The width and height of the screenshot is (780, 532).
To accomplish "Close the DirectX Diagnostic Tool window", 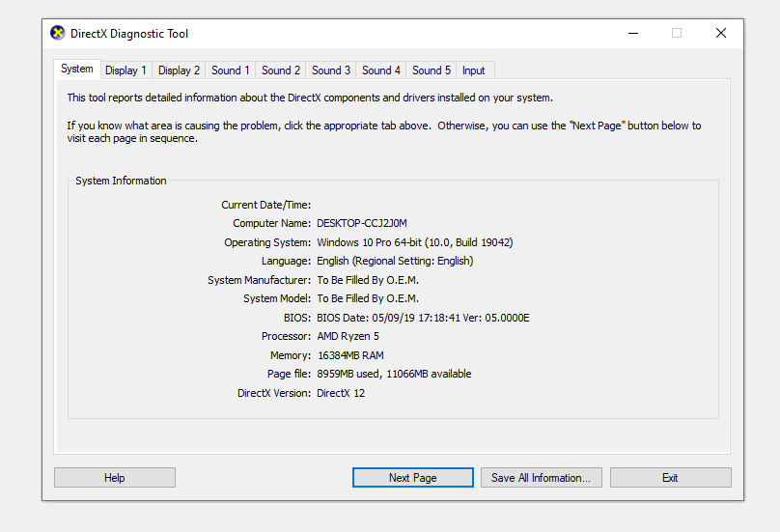I will [x=721, y=34].
